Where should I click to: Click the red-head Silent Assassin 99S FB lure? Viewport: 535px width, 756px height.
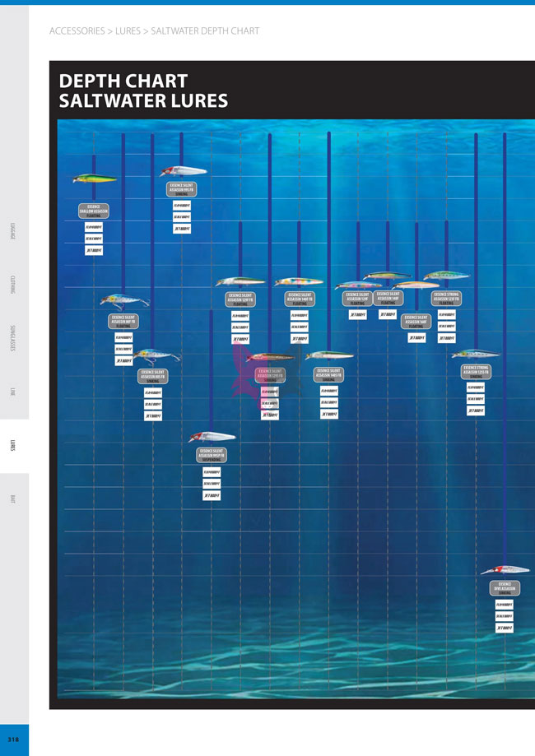(x=183, y=171)
